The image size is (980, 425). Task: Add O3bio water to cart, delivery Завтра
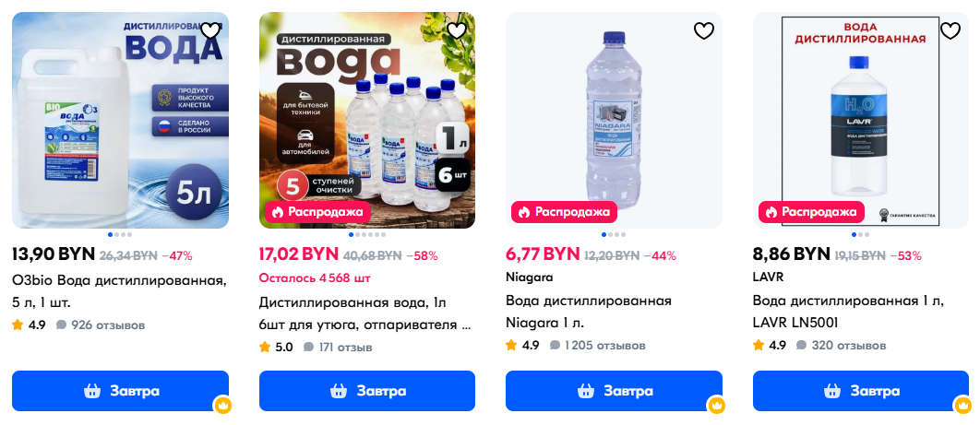[120, 391]
